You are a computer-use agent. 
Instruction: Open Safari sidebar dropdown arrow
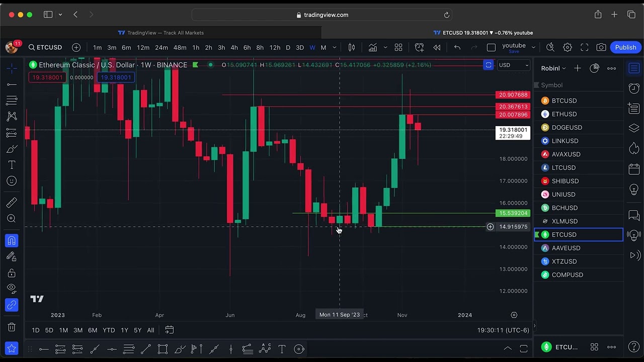[60, 15]
